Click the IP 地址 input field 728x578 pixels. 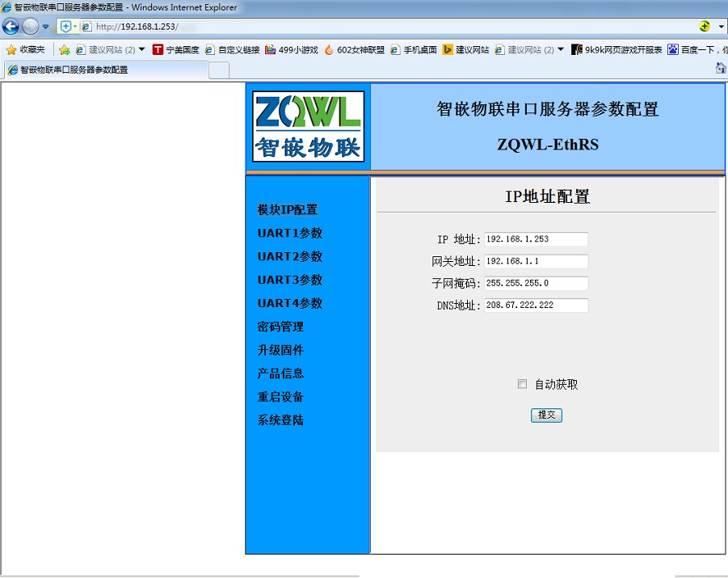[536, 239]
